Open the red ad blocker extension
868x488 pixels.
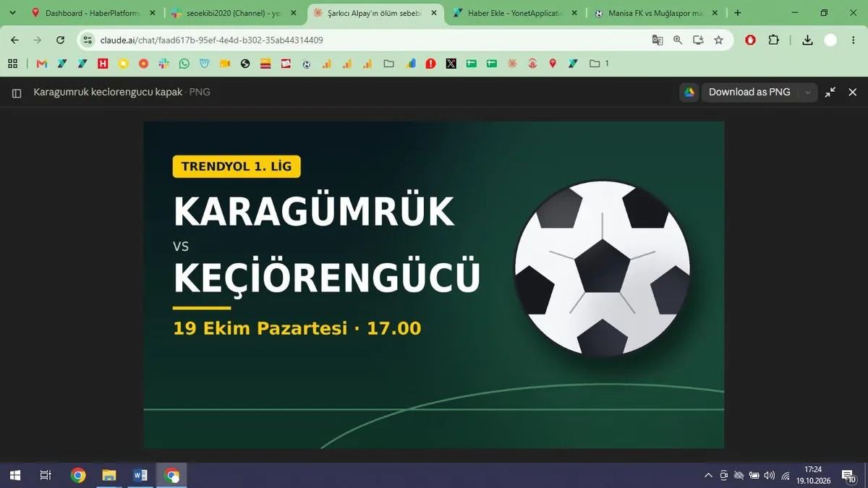coord(750,40)
